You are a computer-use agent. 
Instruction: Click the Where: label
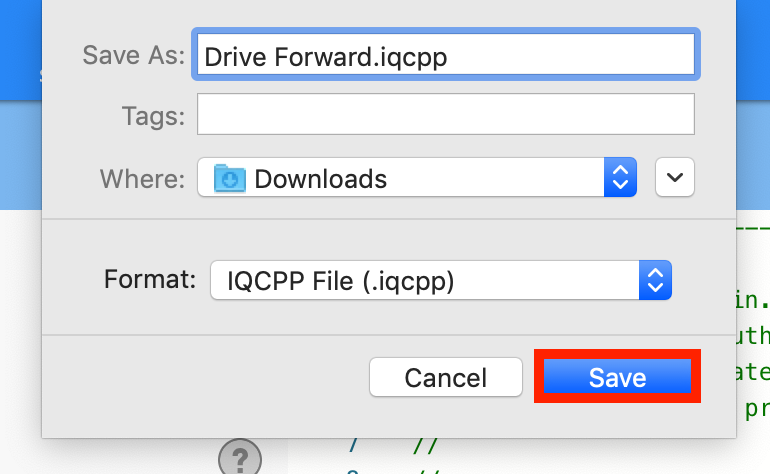pyautogui.click(x=142, y=179)
